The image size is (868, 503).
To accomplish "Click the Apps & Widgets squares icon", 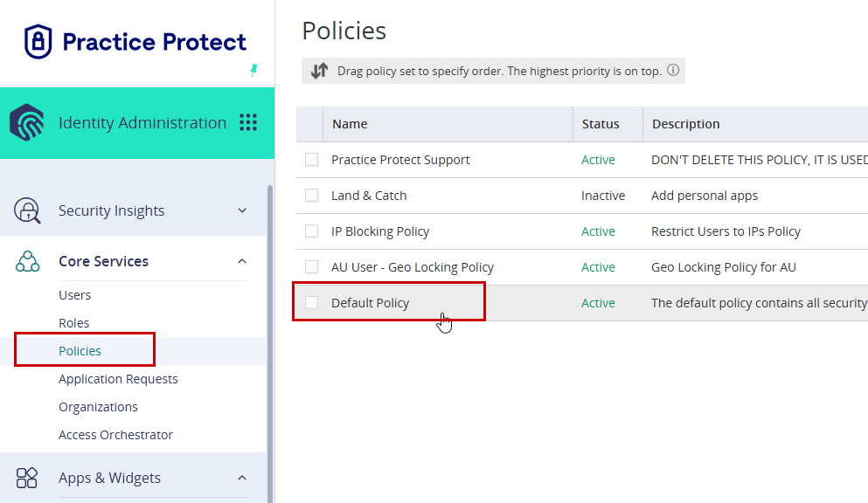I will (26, 478).
